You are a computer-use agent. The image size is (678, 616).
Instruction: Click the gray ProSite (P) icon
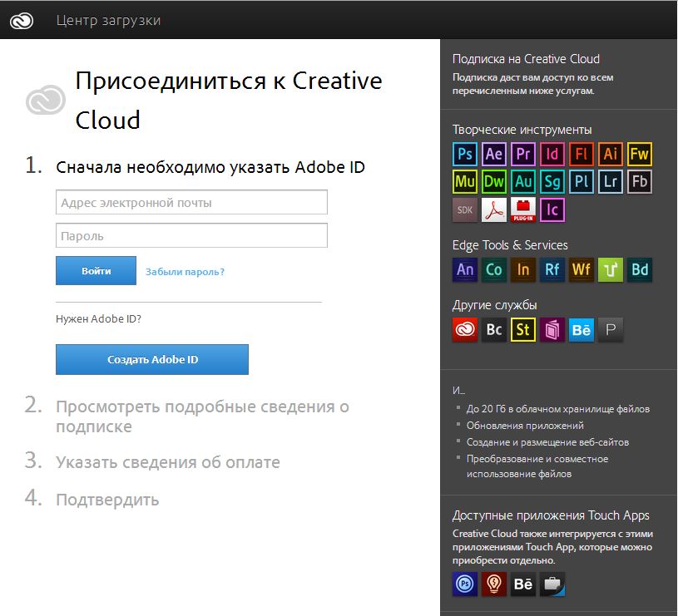tap(610, 329)
